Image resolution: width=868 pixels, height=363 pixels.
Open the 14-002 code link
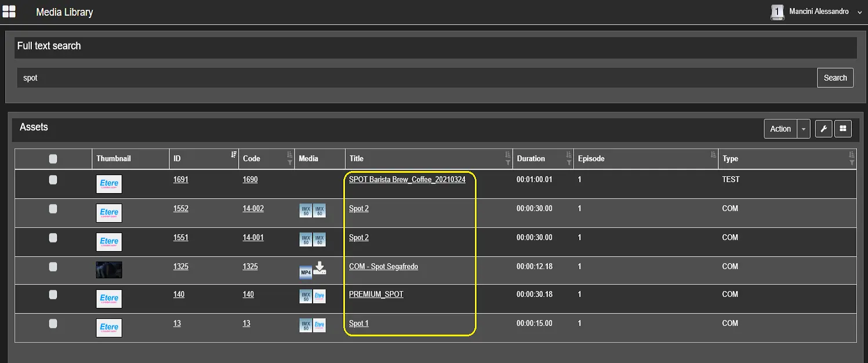pyautogui.click(x=253, y=209)
